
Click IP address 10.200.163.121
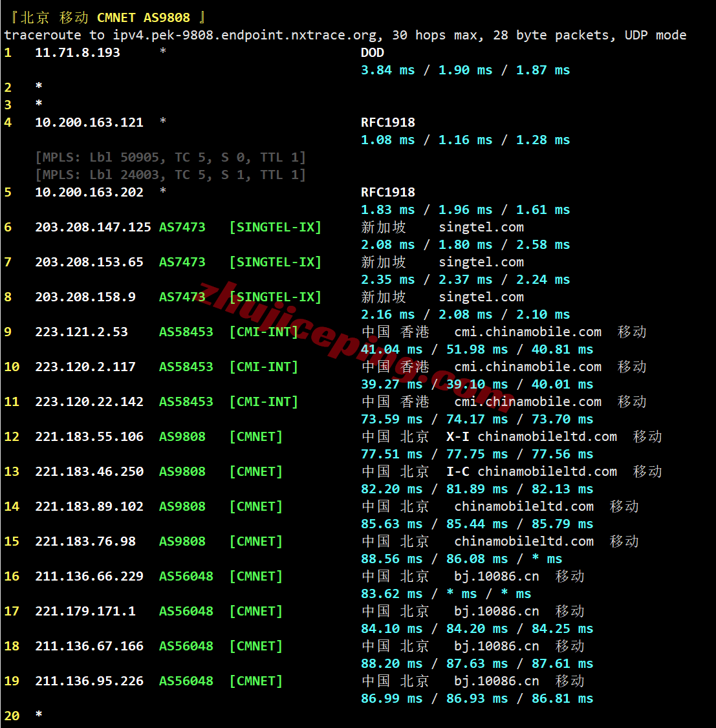coord(89,123)
